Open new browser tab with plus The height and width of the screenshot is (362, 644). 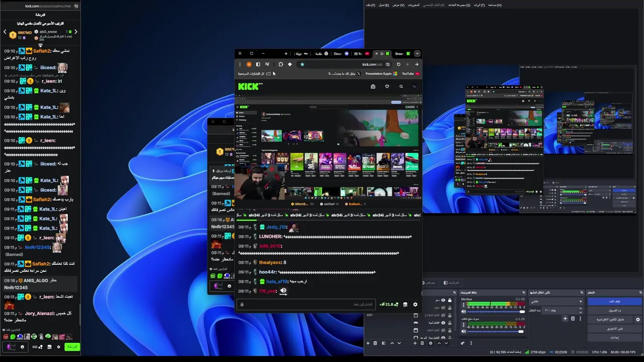(x=286, y=54)
